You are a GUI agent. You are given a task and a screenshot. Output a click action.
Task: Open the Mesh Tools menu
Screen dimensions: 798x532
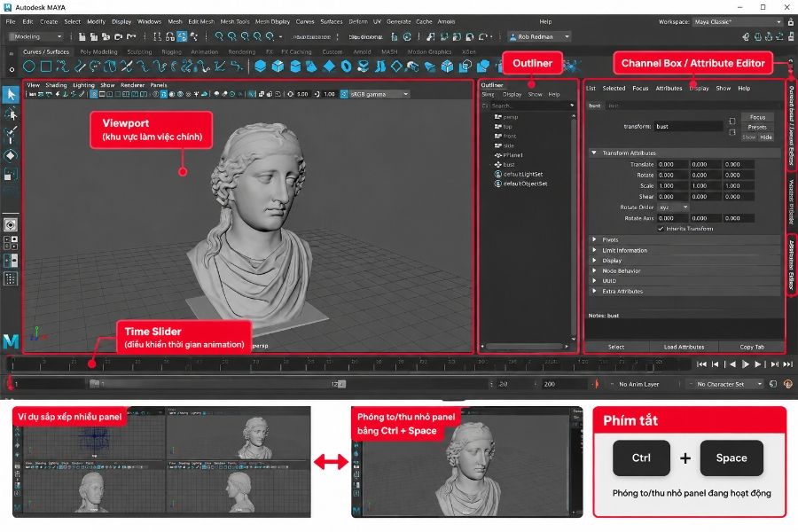[235, 22]
